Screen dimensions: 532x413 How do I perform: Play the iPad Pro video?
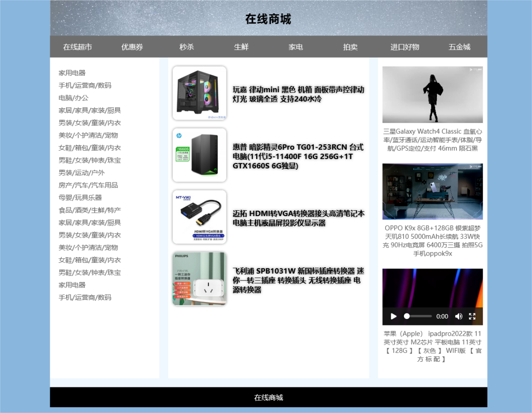point(394,316)
